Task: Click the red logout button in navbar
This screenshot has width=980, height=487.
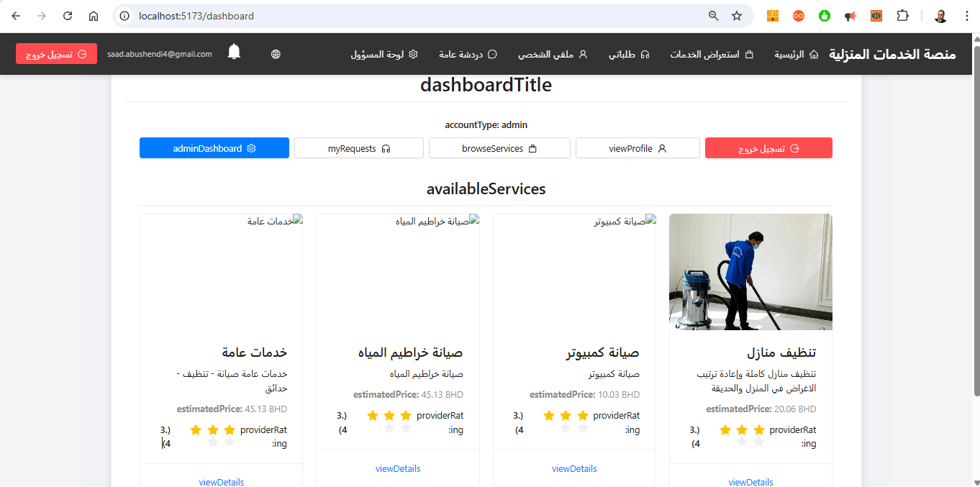Action: (x=56, y=54)
